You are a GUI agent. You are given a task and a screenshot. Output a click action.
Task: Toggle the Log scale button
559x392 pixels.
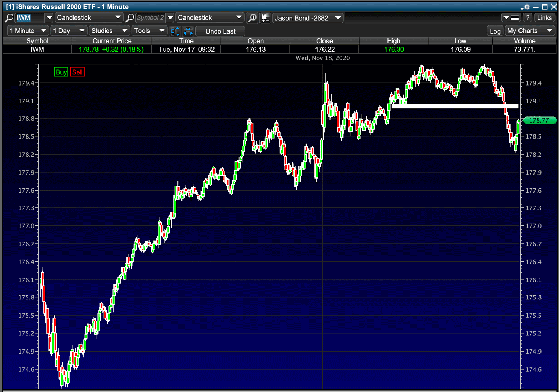pyautogui.click(x=495, y=31)
